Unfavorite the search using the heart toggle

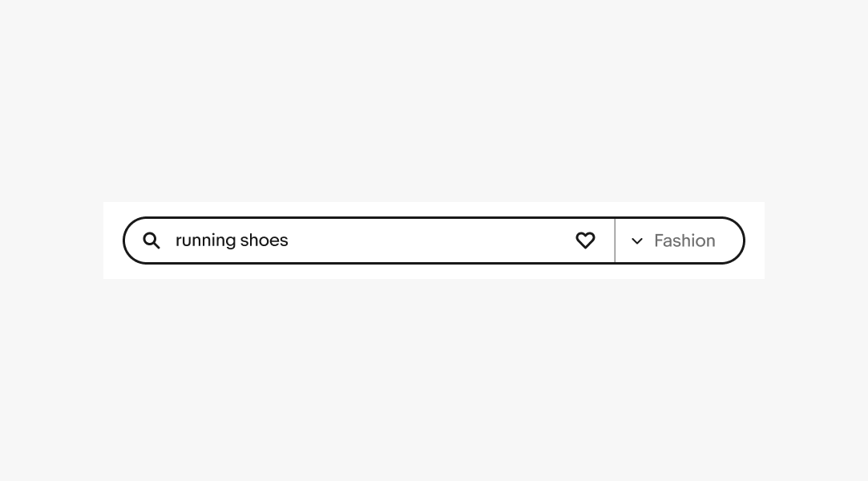click(585, 240)
